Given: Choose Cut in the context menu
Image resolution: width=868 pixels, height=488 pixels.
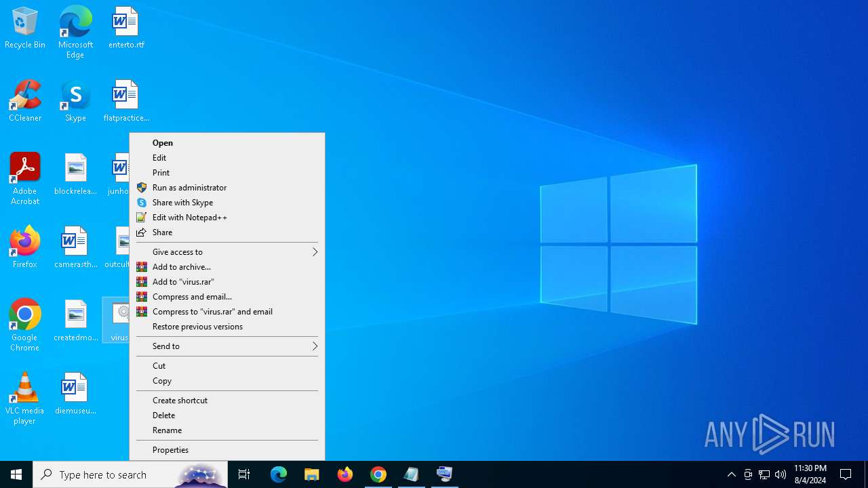Looking at the screenshot, I should click(x=227, y=366).
